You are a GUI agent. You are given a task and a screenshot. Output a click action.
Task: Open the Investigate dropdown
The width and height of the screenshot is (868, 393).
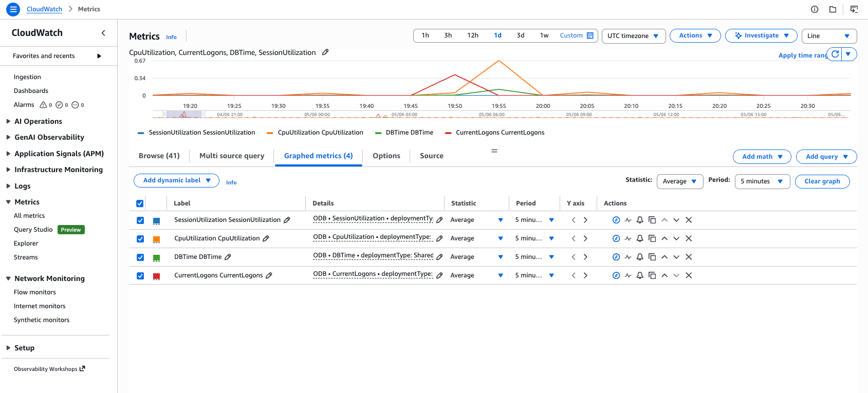pos(761,35)
